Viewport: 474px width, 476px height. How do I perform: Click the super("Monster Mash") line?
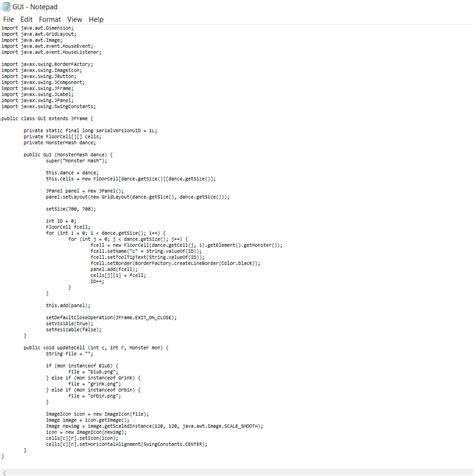pyautogui.click(x=77, y=161)
